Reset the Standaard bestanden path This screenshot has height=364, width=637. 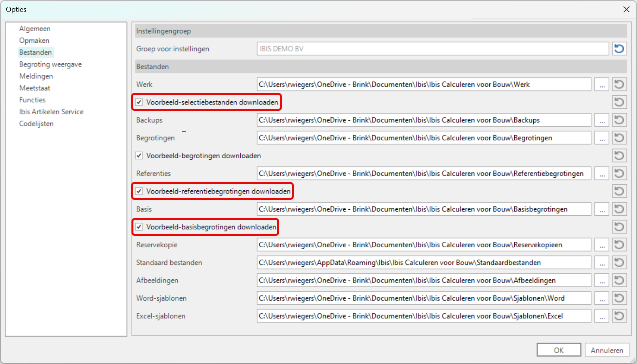coord(619,262)
